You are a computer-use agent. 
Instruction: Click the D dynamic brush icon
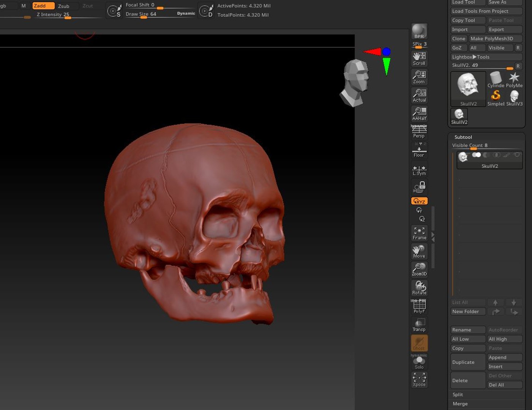point(206,11)
